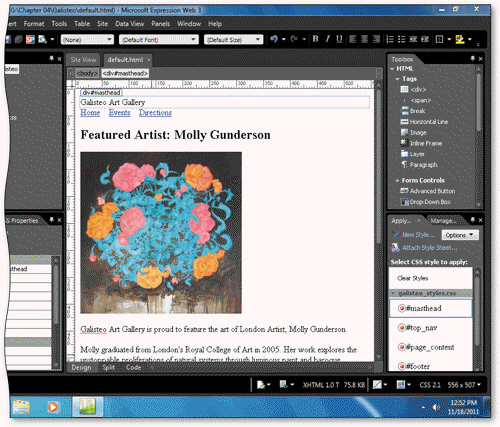Open the Borders dropdown arrow

(x=449, y=39)
